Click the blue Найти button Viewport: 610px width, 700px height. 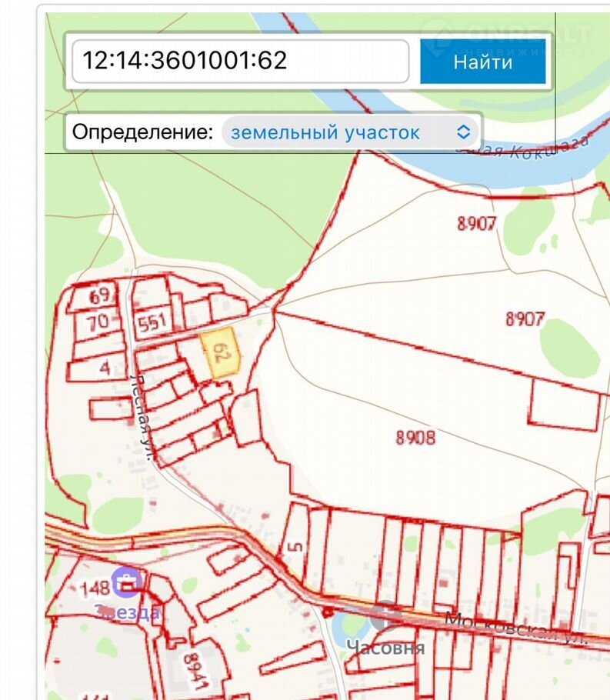482,62
